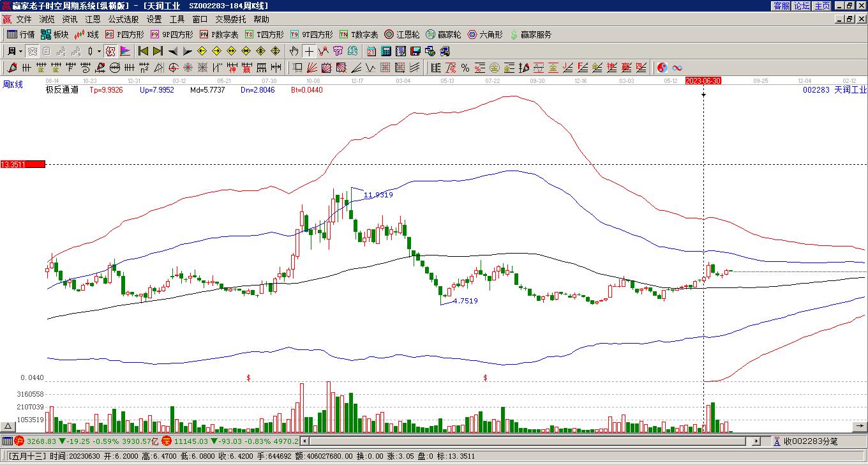
Task: Open the 文件 menu
Action: 24,20
